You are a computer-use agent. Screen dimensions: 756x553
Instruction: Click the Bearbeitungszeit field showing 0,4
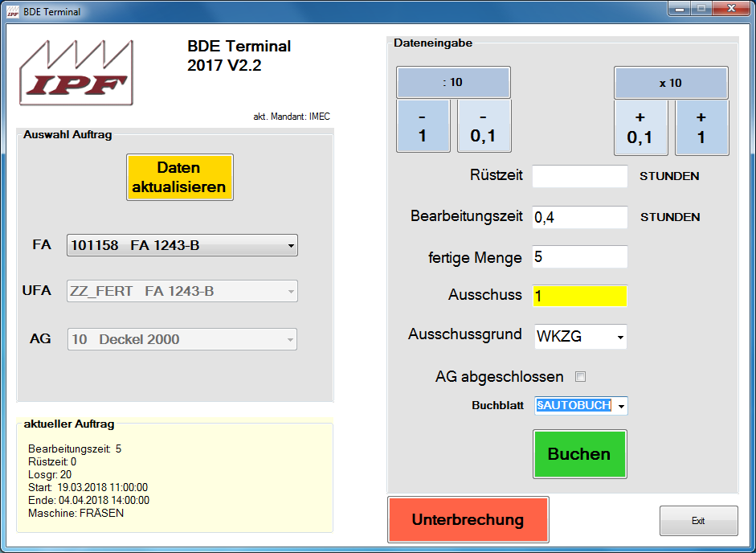click(579, 217)
